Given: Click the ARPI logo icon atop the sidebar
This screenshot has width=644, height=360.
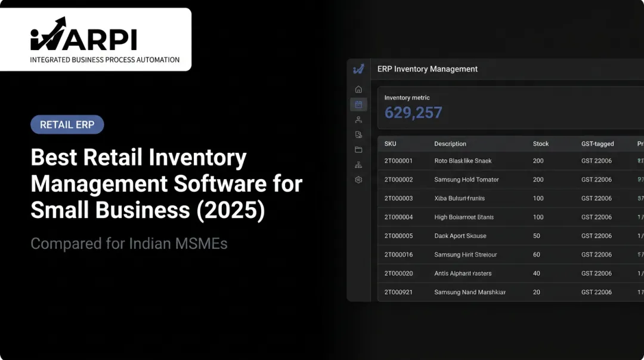Looking at the screenshot, I should point(358,69).
